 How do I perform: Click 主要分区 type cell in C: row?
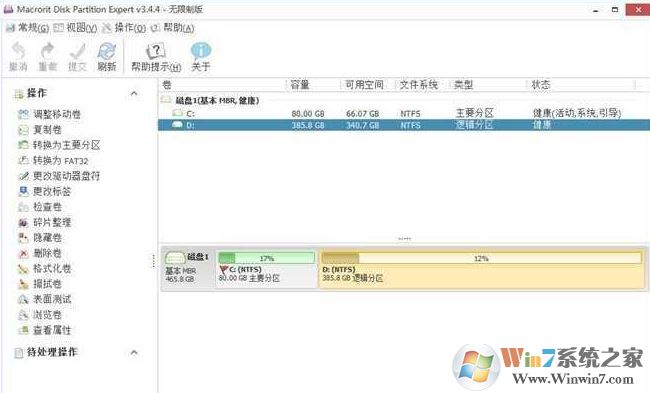point(475,113)
